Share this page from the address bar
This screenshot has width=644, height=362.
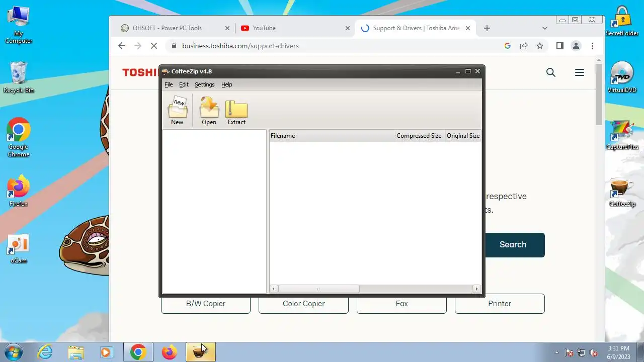pyautogui.click(x=524, y=46)
